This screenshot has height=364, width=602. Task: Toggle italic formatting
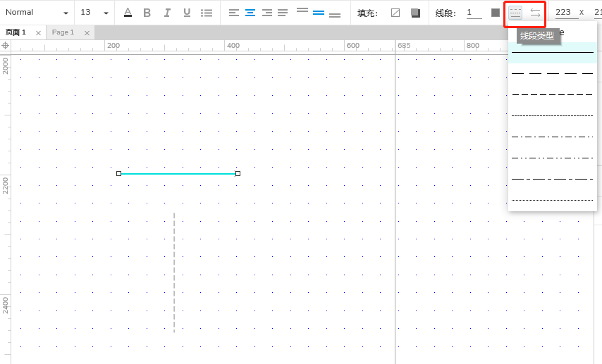167,13
